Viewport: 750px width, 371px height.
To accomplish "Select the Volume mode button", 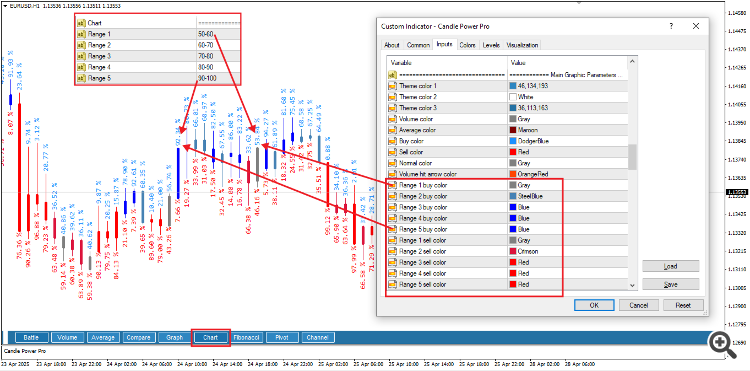I will (67, 338).
